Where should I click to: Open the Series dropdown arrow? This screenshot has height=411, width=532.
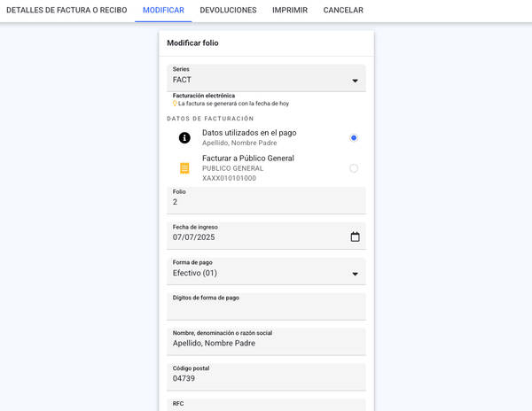[355, 81]
